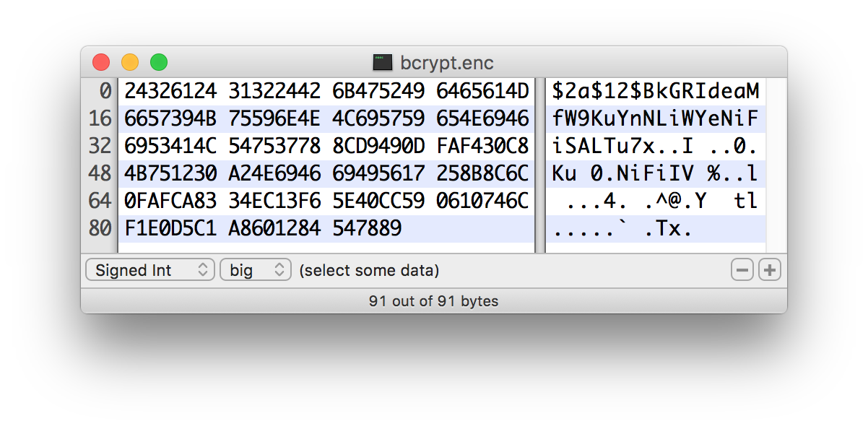Click on hex group 34EC13F6
The image size is (868, 429).
coord(274,201)
